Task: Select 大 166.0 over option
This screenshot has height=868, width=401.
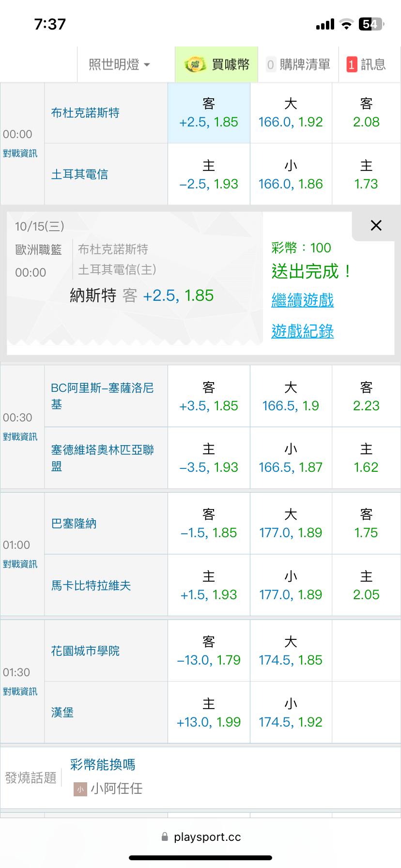Action: (291, 113)
